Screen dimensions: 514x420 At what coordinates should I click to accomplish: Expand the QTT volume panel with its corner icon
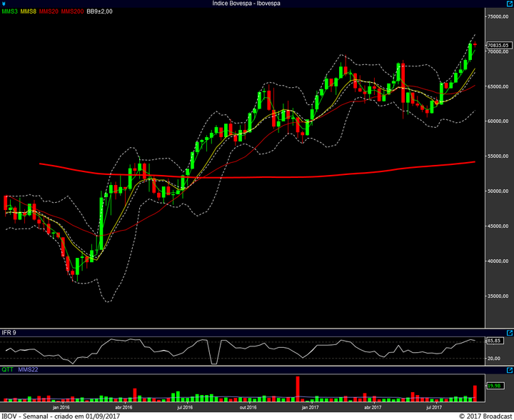click(x=508, y=369)
